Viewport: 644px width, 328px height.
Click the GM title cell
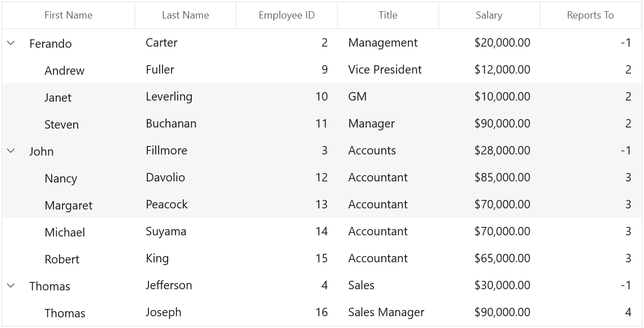click(x=388, y=97)
